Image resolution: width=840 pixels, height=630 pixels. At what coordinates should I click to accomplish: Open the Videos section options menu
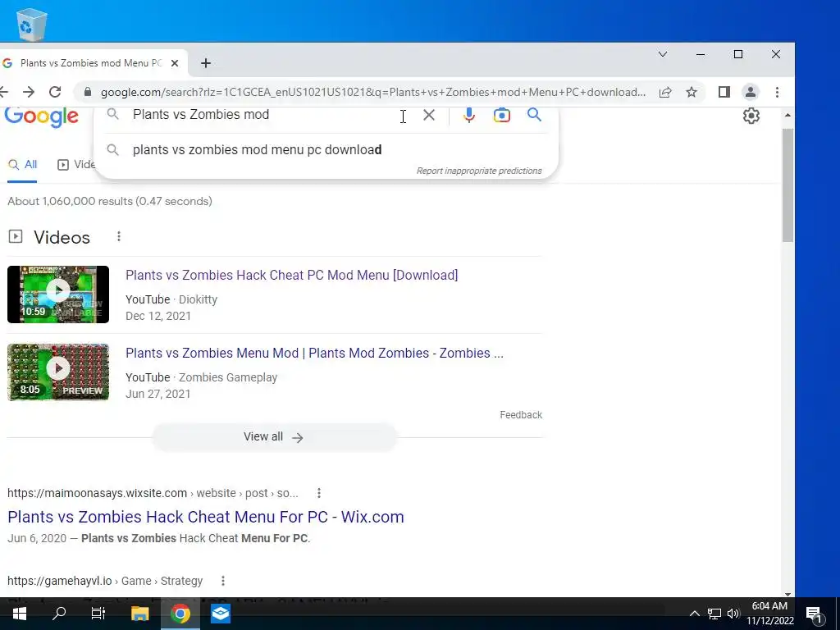119,236
